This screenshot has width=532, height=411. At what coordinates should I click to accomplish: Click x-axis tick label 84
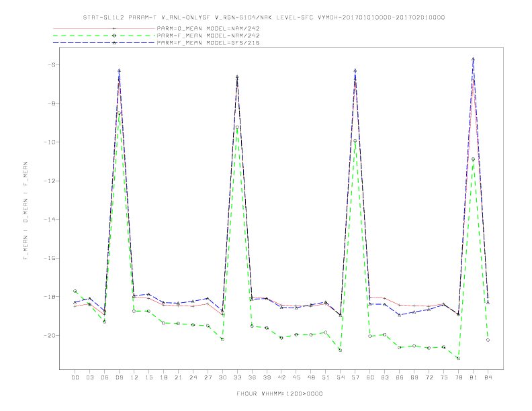[488, 377]
